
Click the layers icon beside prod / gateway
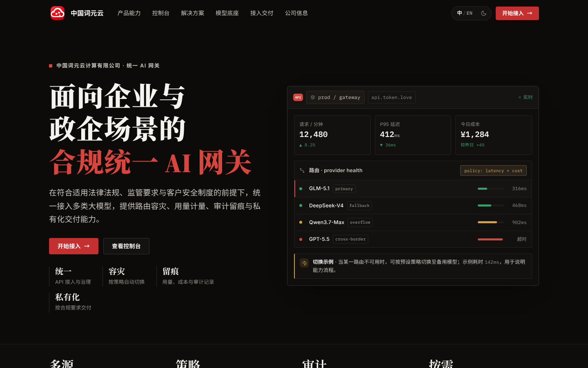pos(313,97)
